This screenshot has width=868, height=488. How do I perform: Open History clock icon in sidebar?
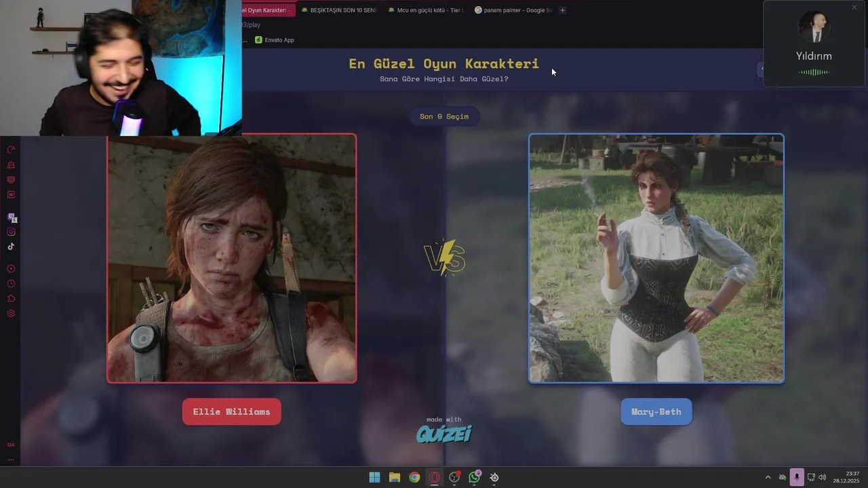(x=11, y=284)
